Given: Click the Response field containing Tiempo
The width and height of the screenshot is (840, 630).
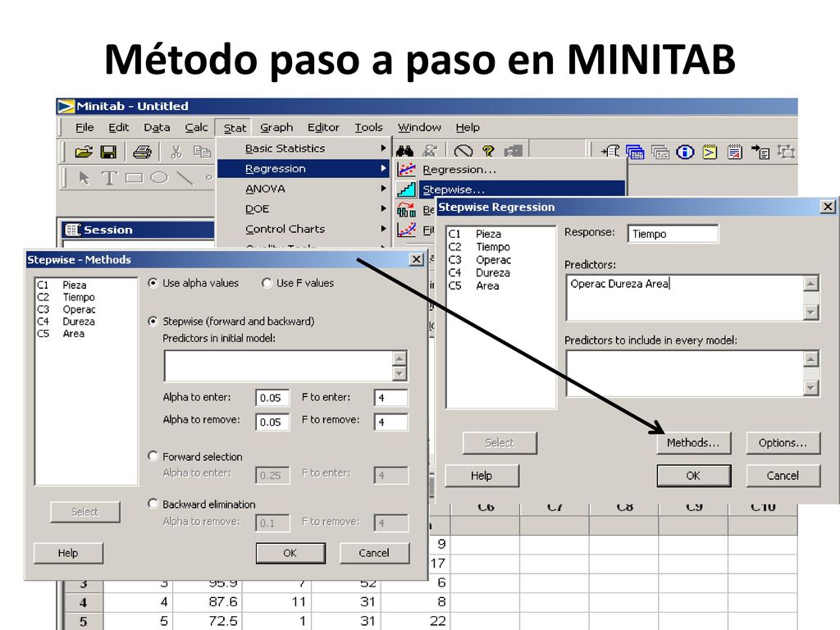Looking at the screenshot, I should [673, 234].
